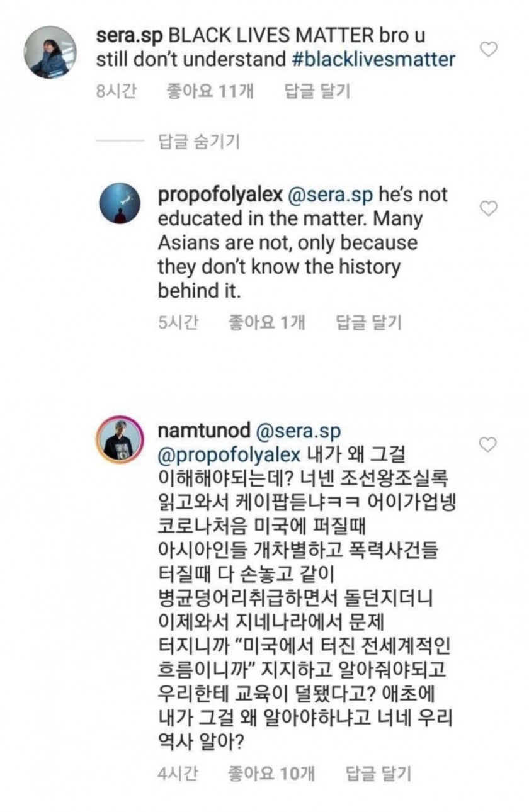This screenshot has width=529, height=812.
Task: Open the propofolyalex username link
Action: click(219, 195)
